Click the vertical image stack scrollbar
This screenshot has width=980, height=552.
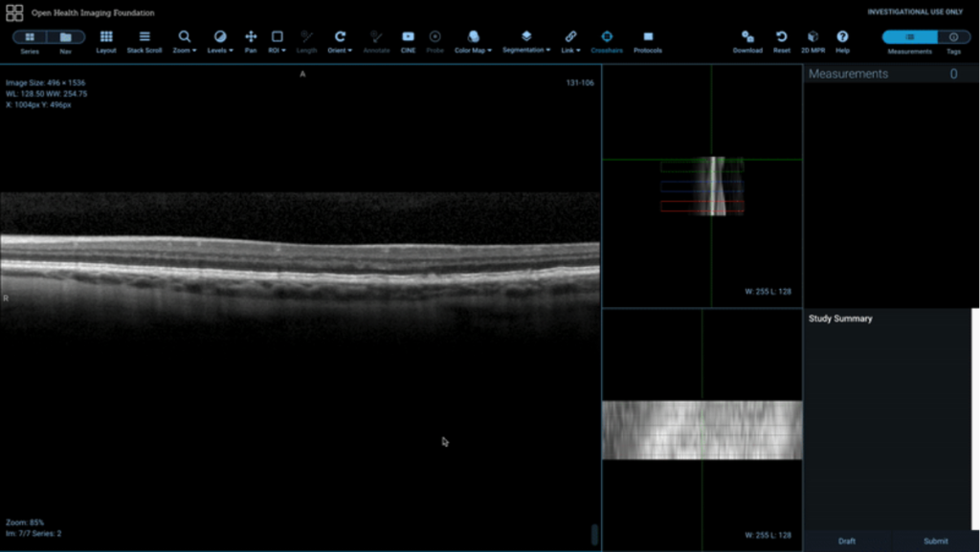click(x=593, y=534)
